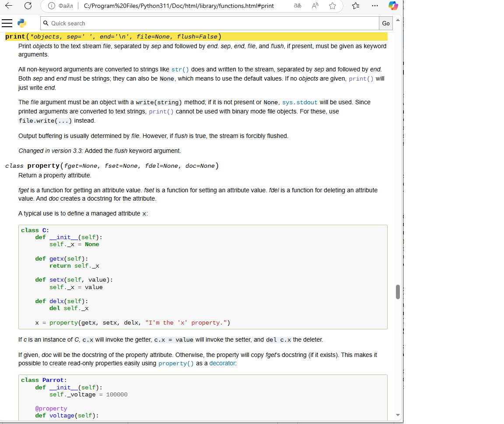Open the favorites list icon

click(356, 6)
